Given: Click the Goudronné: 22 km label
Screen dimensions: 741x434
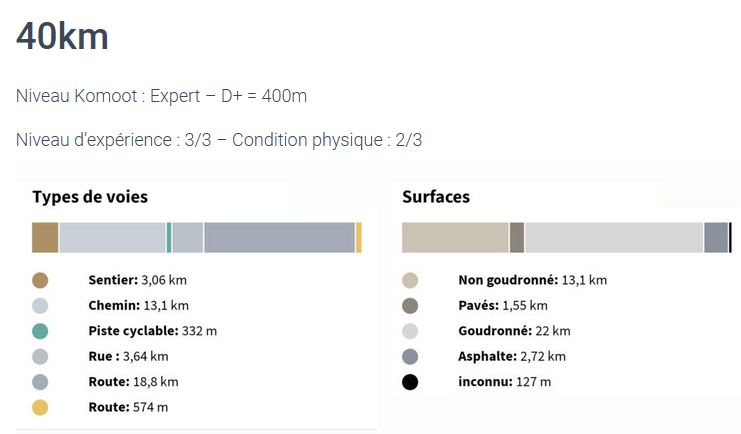Looking at the screenshot, I should tap(514, 331).
